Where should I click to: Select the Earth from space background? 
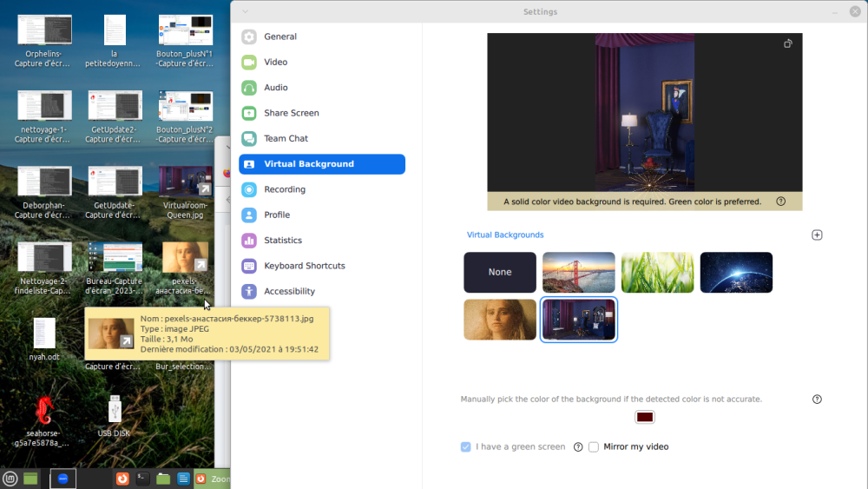click(x=736, y=272)
